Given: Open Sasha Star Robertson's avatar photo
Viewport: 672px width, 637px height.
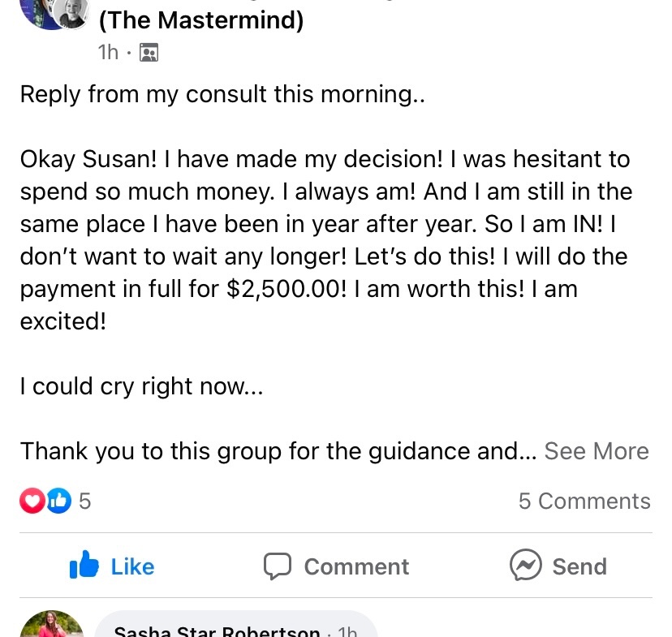Looking at the screenshot, I should 51,624.
